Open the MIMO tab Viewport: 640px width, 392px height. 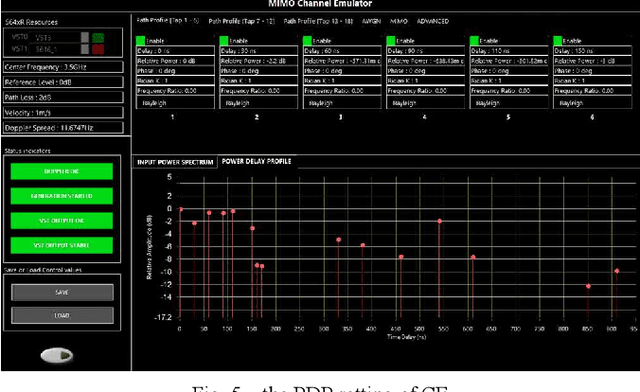[x=398, y=21]
